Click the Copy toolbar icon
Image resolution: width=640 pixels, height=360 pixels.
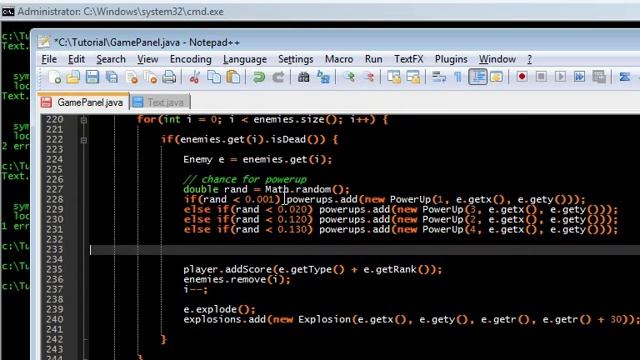pos(214,77)
